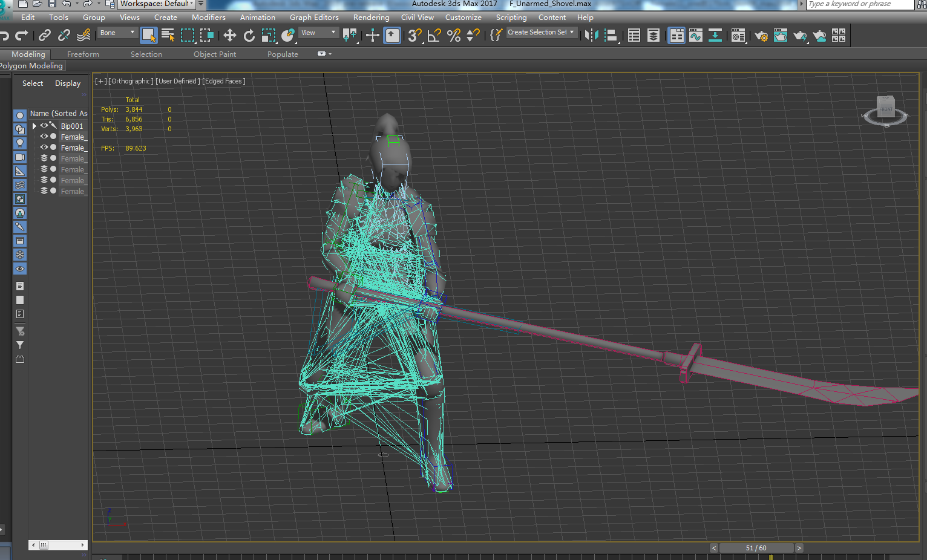Open the Rendering menu
Image resolution: width=927 pixels, height=560 pixels.
[x=372, y=18]
